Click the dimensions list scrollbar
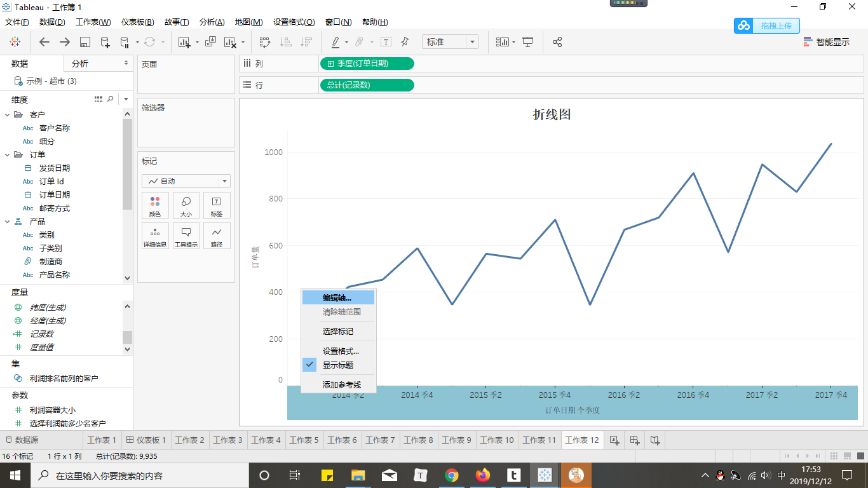This screenshot has height=488, width=868. point(128,164)
